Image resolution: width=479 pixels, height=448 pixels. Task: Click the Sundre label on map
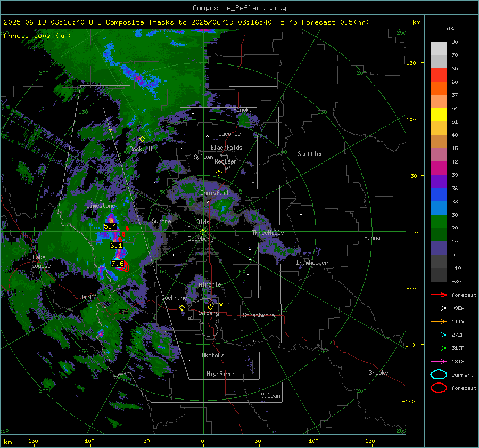pyautogui.click(x=161, y=221)
